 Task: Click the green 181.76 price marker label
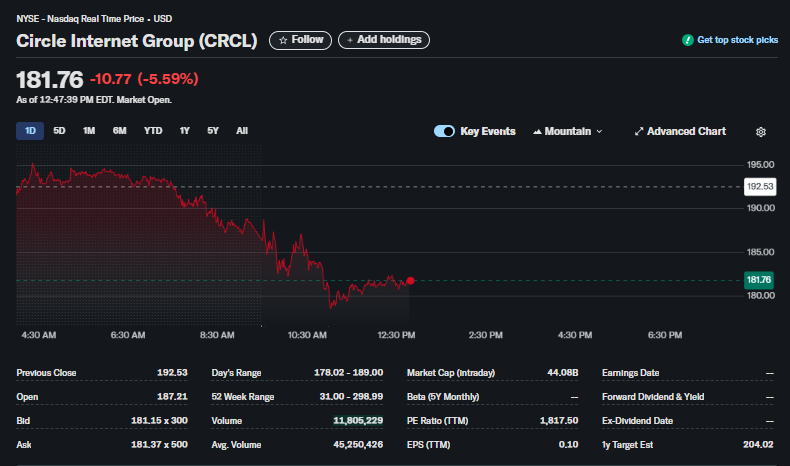click(x=759, y=280)
